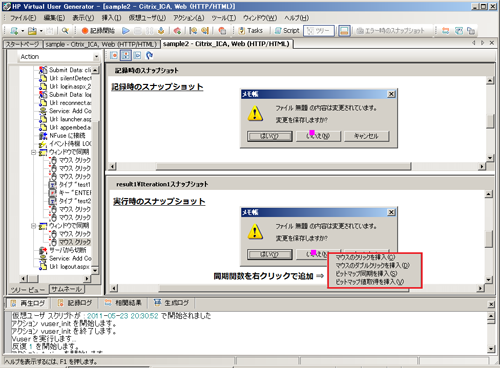Collapse the second ウィンドウで同期 tree node
The image size is (500, 368).
[x=33, y=226]
